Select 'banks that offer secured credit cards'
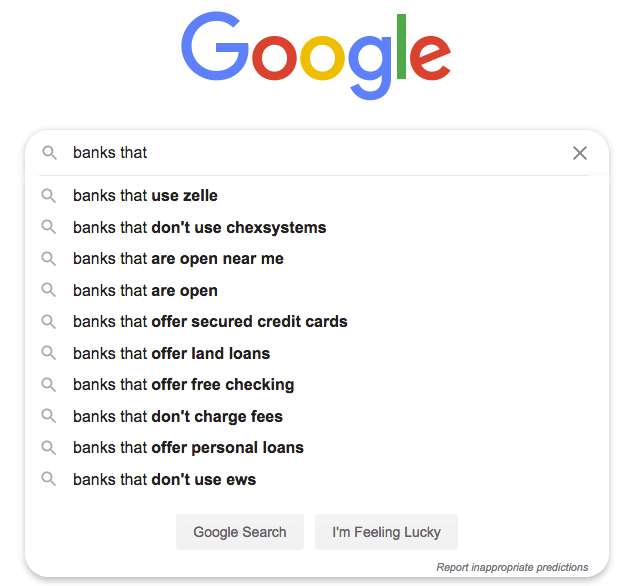Screen dimensions: 637x586 [317, 321]
